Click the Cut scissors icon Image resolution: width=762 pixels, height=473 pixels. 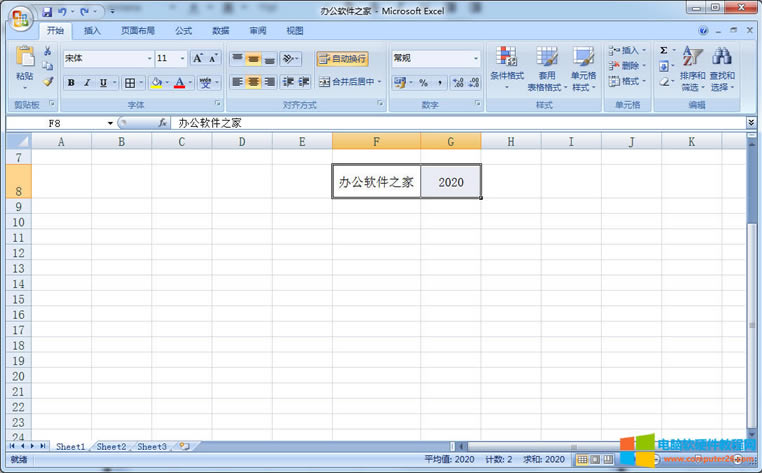click(x=47, y=51)
